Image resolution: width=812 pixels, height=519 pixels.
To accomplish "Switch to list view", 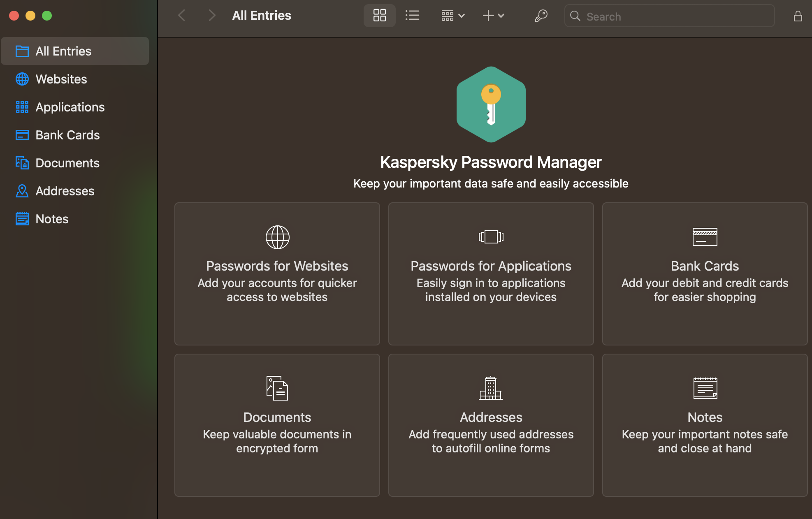I will click(x=412, y=16).
